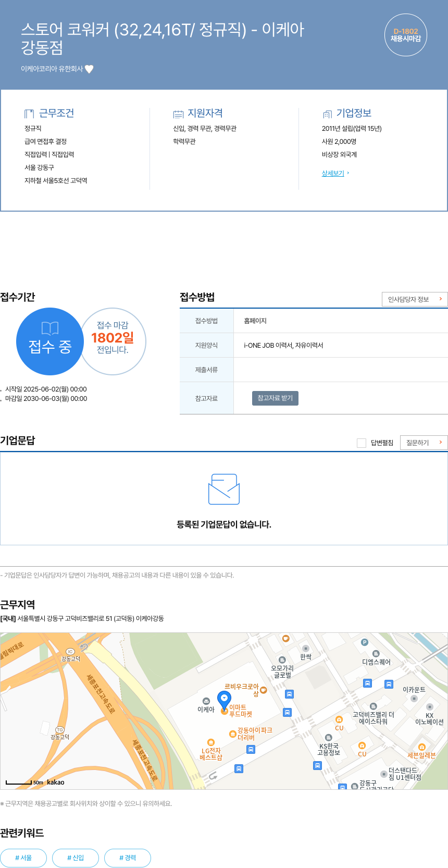Click the 접수 마감 1802일 전입니다 circle
The width and height of the screenshot is (448, 868).
tap(113, 341)
